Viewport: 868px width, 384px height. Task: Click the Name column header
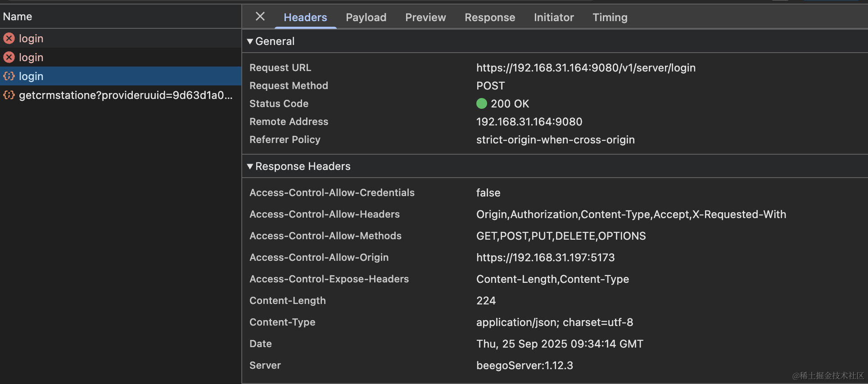[x=18, y=17]
